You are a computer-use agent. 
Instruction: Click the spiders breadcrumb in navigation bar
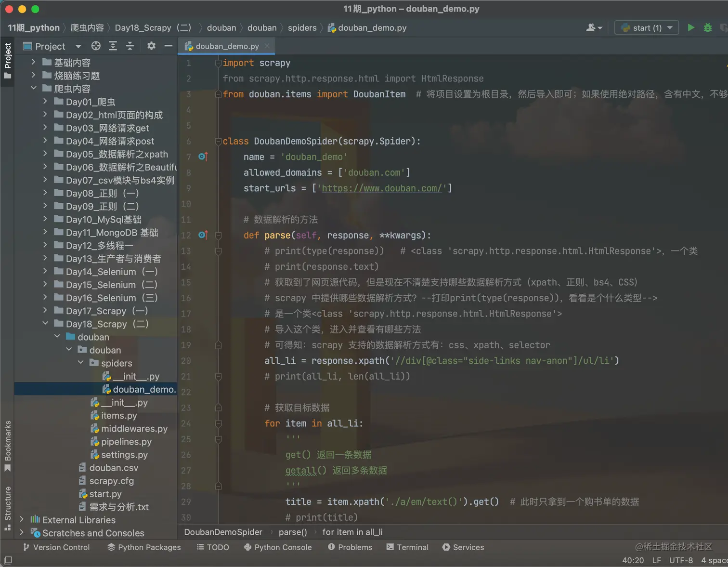(302, 27)
